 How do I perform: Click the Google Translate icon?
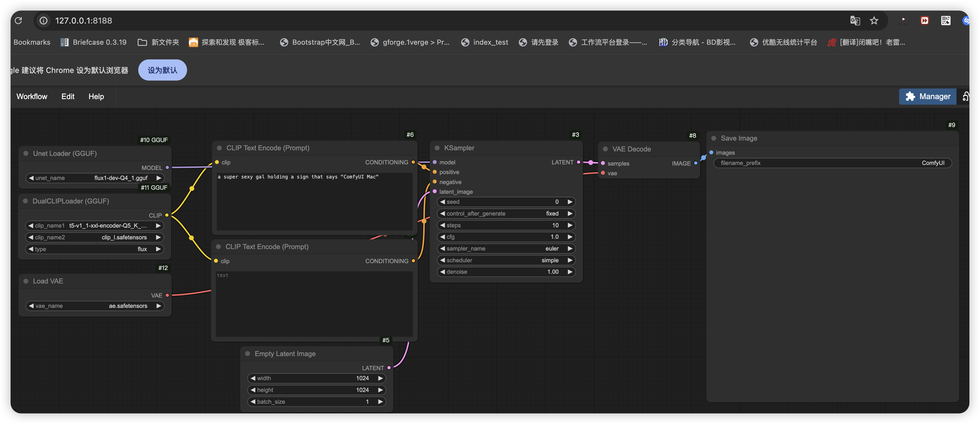tap(855, 21)
